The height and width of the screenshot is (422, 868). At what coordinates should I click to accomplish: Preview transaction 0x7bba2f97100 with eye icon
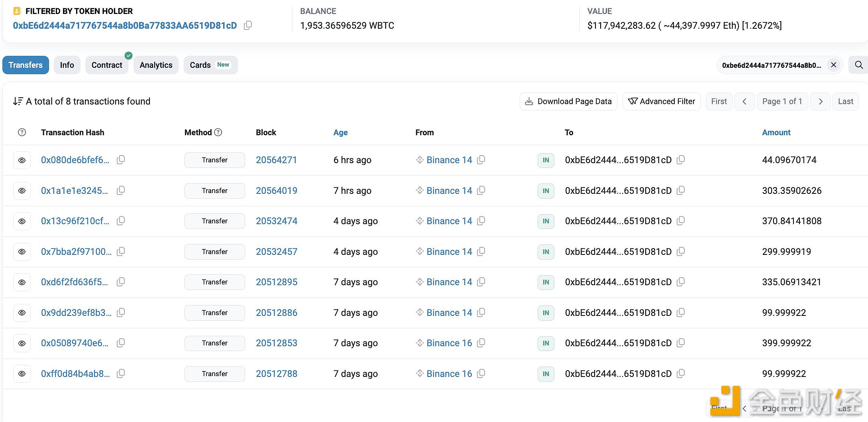pyautogui.click(x=22, y=252)
